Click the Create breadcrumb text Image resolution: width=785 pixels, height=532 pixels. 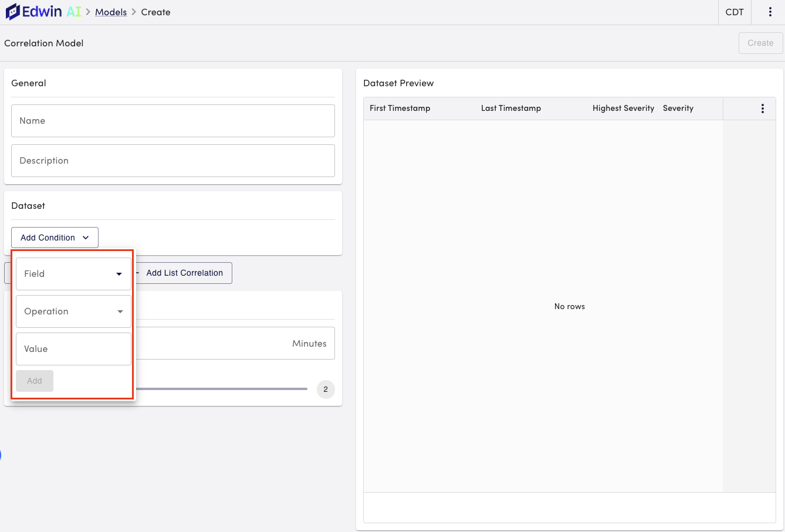(x=155, y=12)
